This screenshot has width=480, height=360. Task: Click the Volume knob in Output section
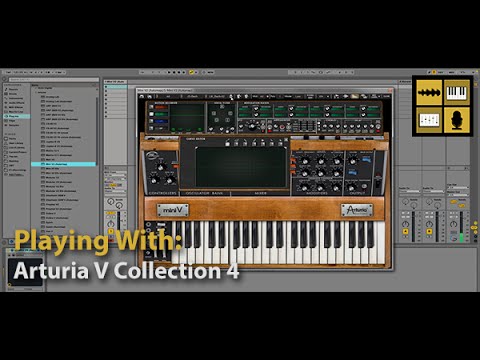tap(353, 161)
